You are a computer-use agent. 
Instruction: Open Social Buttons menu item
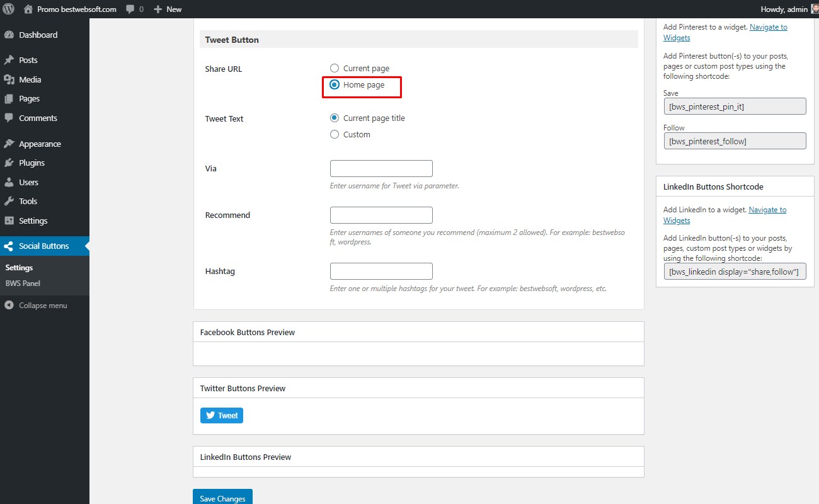[44, 246]
